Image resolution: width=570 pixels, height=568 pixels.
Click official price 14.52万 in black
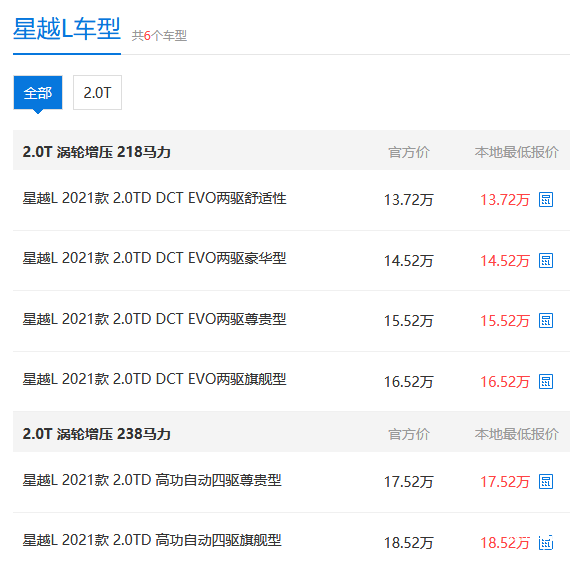tap(409, 261)
